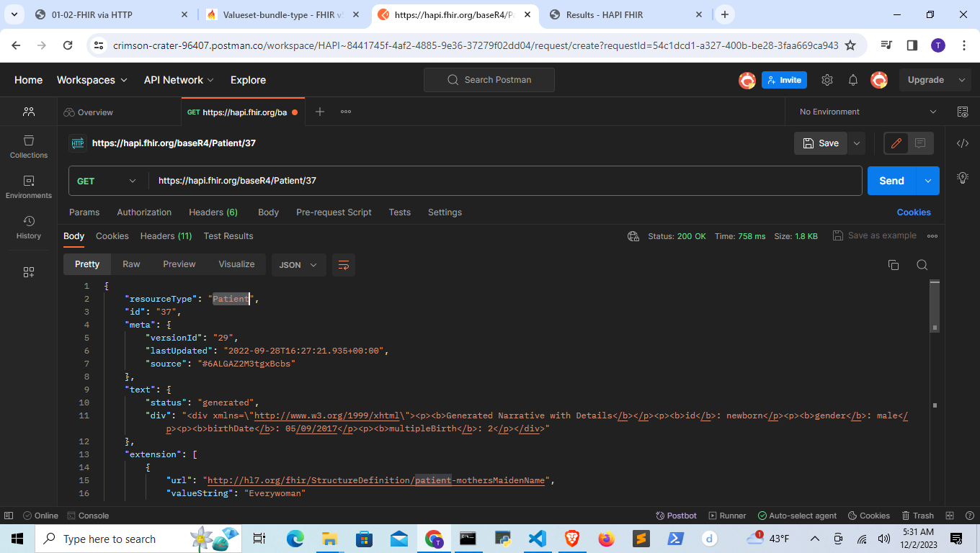Open the request Tests tab

tap(400, 212)
